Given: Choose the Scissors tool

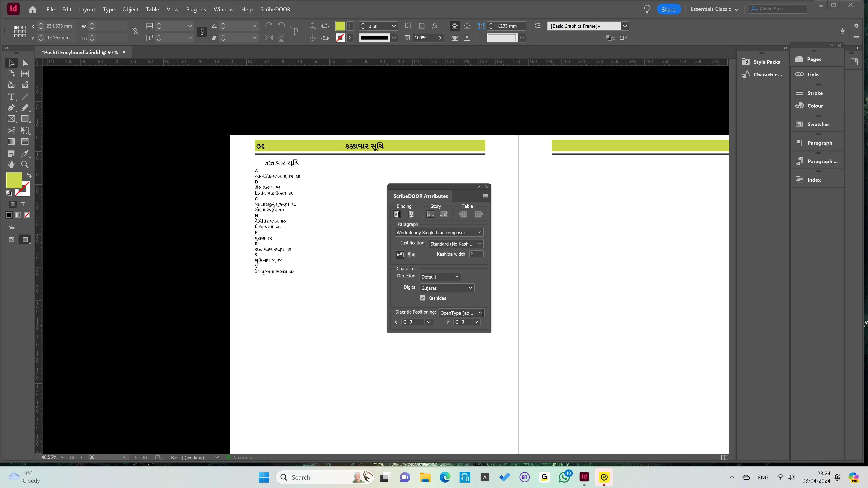Looking at the screenshot, I should pyautogui.click(x=11, y=130).
